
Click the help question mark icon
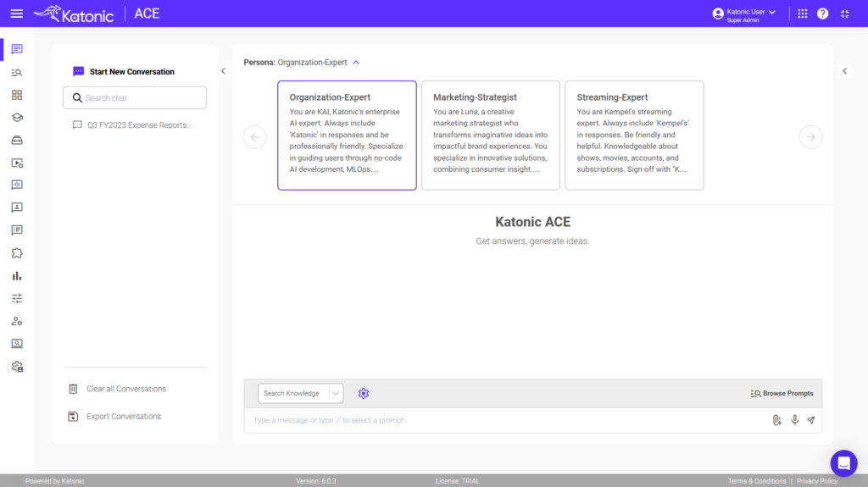(822, 14)
